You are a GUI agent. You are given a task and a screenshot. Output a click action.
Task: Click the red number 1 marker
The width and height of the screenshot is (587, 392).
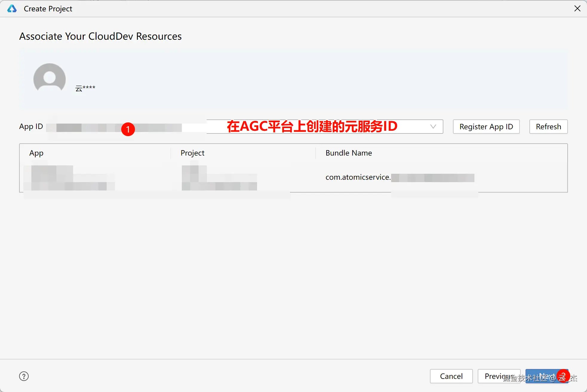click(128, 129)
